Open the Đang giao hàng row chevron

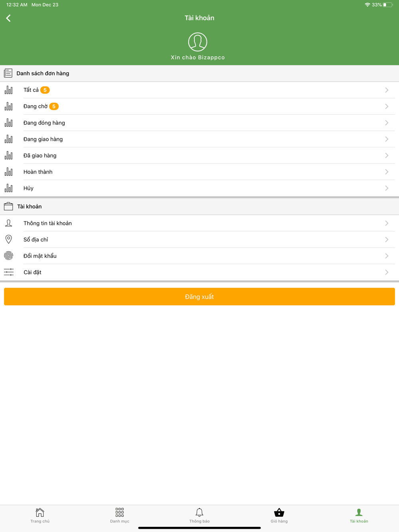point(387,139)
